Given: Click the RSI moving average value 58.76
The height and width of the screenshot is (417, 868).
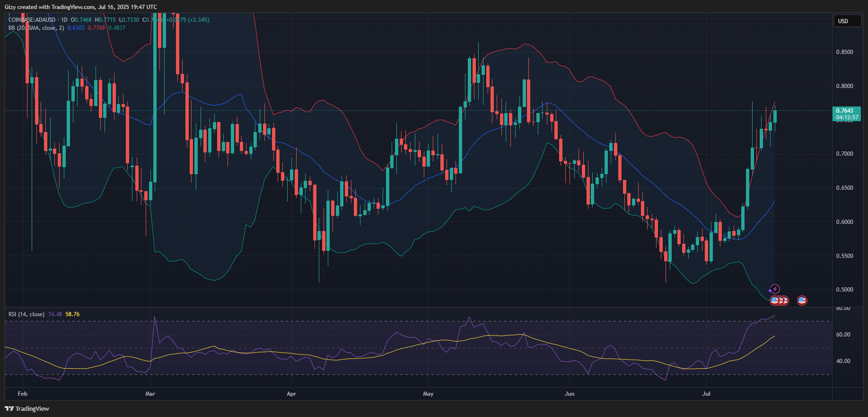Looking at the screenshot, I should (72, 314).
